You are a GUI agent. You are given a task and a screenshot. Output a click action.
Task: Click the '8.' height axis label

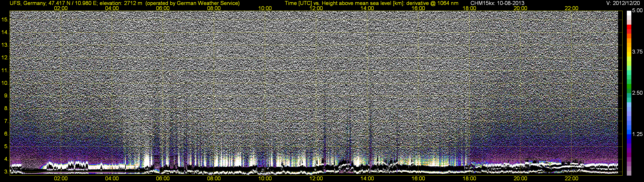[x=6, y=108]
